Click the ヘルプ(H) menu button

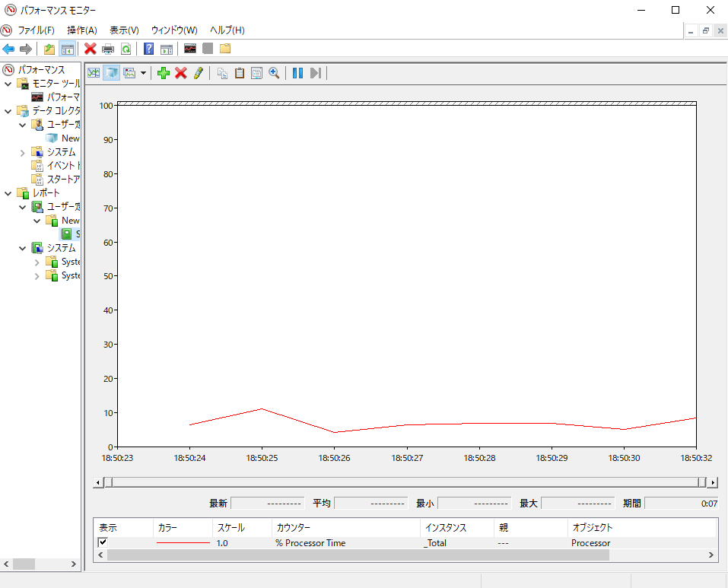click(x=226, y=30)
